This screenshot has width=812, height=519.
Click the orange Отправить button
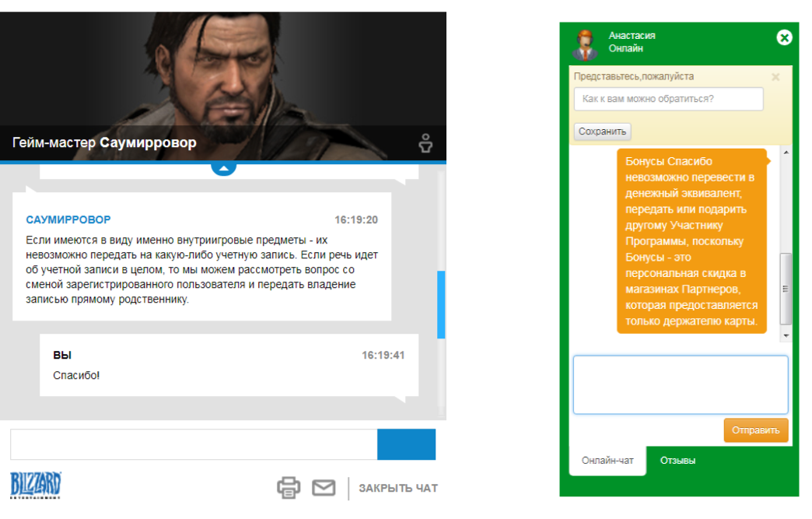point(755,430)
